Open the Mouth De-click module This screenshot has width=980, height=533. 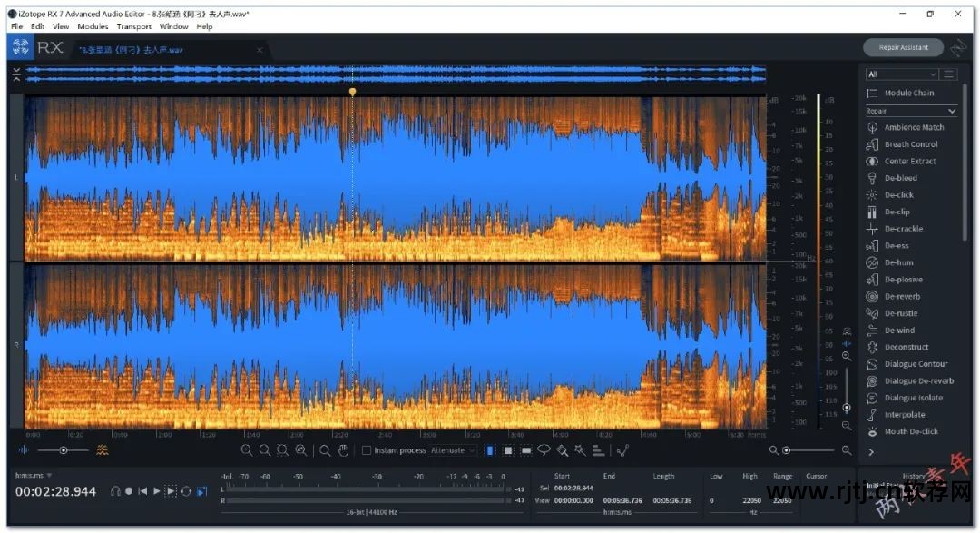tap(910, 431)
